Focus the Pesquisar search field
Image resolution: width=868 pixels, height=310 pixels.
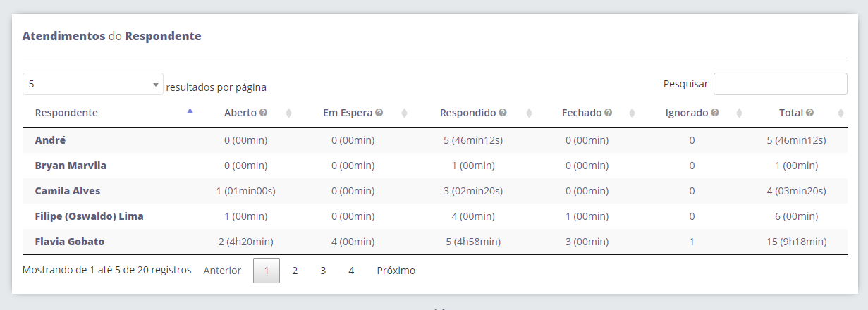(x=781, y=84)
